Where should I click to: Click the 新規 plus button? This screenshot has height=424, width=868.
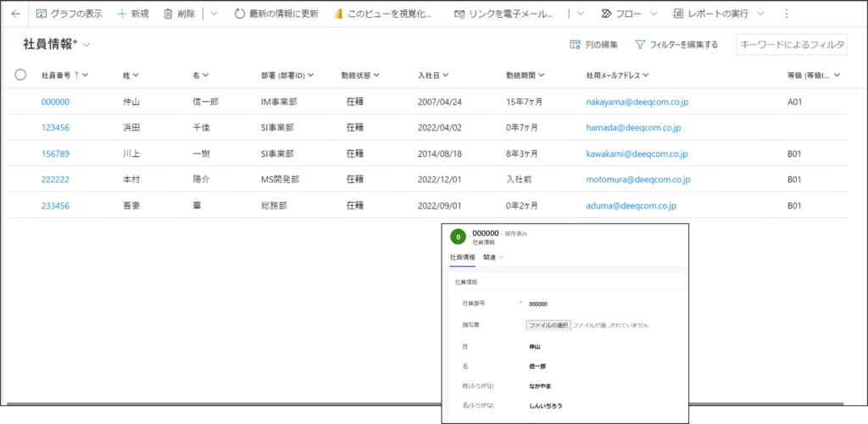click(132, 14)
